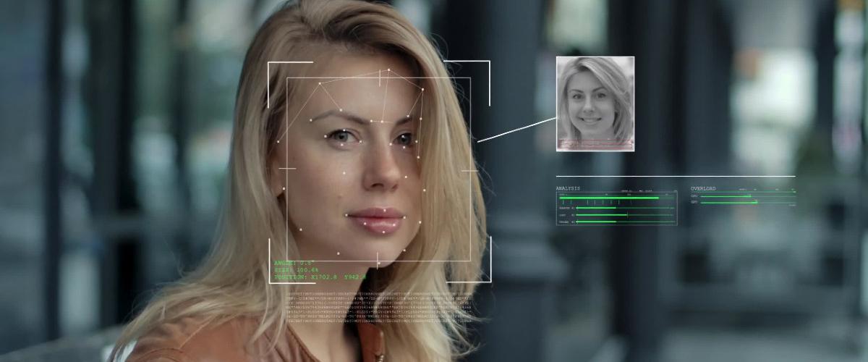Viewport: 868px width, 362px height.
Task: Select the green SIZE 100.6% readout
Action: (x=296, y=269)
